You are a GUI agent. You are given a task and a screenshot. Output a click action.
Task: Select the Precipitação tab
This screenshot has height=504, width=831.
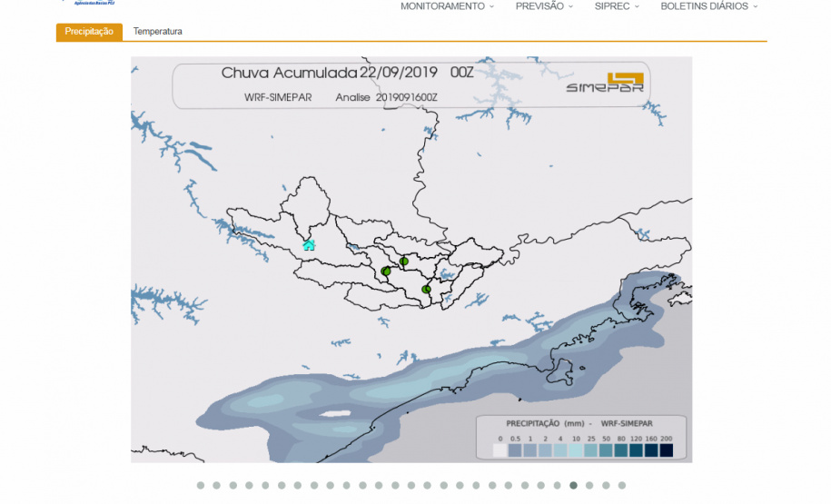tap(89, 32)
